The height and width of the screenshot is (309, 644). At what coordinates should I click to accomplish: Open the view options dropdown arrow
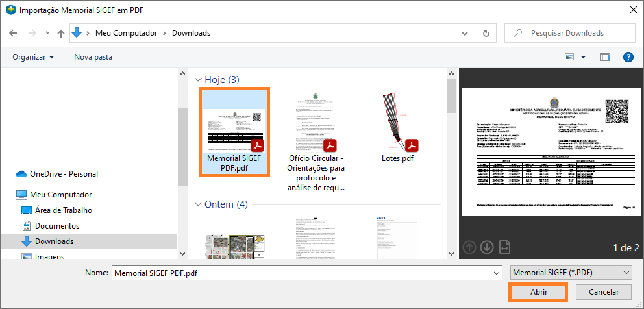(583, 57)
